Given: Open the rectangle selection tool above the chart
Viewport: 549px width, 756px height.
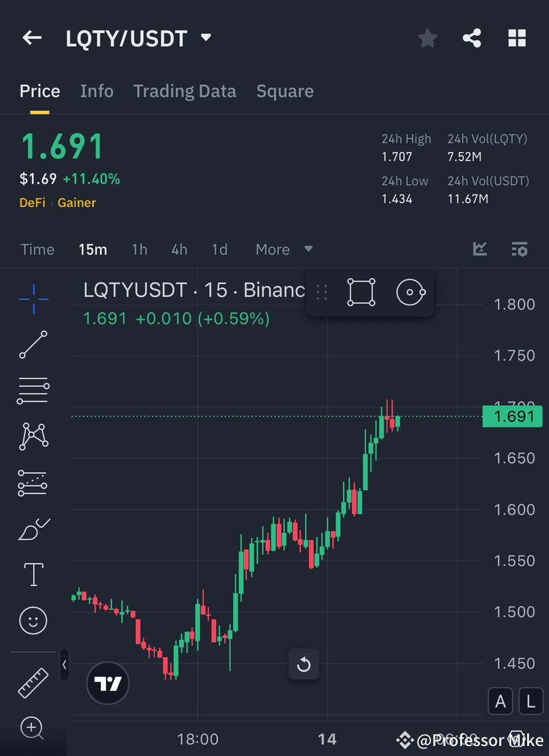Looking at the screenshot, I should (361, 292).
